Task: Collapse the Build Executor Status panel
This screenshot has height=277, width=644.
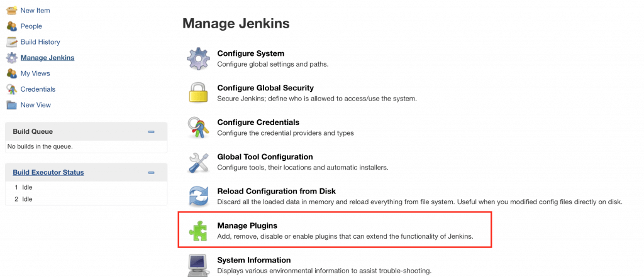Action: tap(151, 173)
